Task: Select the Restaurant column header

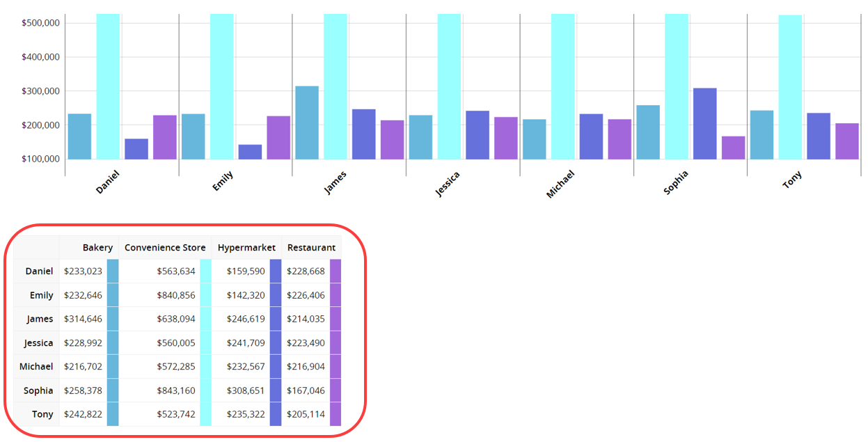Action: pyautogui.click(x=311, y=248)
